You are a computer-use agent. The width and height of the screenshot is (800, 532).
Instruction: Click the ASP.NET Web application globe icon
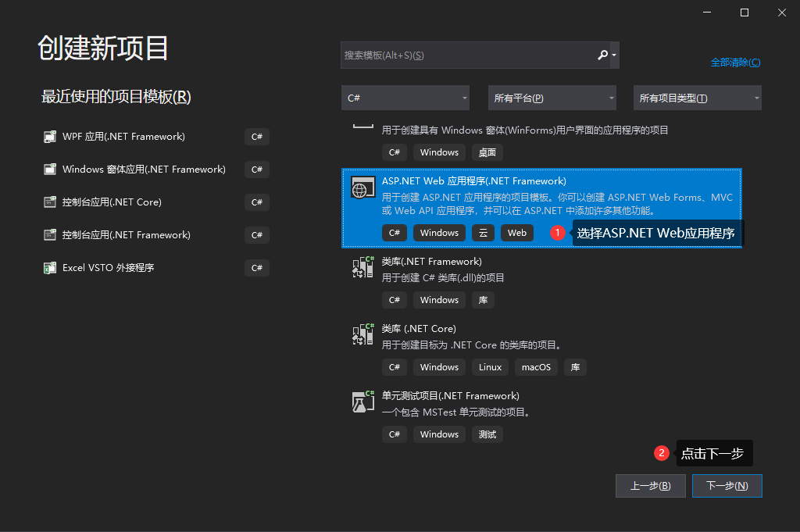[362, 187]
